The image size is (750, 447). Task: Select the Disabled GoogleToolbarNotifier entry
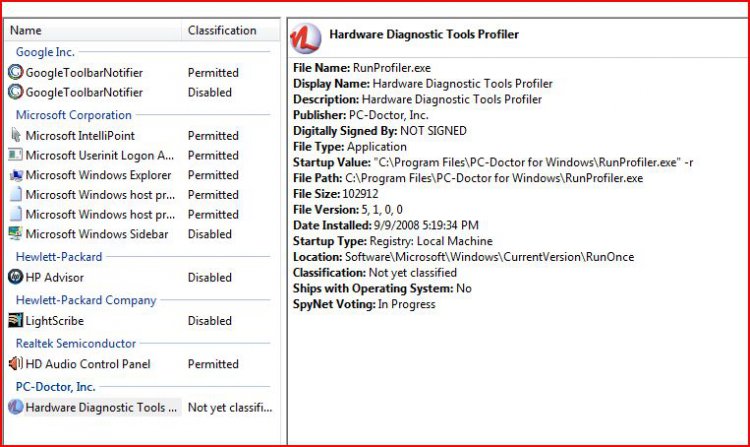click(x=84, y=92)
